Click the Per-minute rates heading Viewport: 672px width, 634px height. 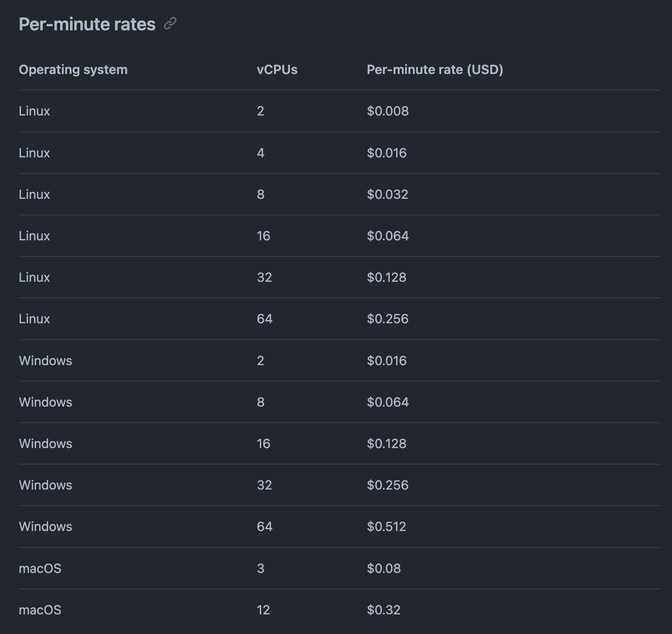click(x=87, y=24)
